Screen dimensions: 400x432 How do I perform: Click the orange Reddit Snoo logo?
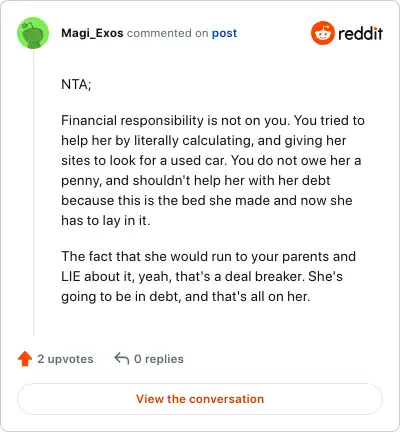(x=322, y=33)
